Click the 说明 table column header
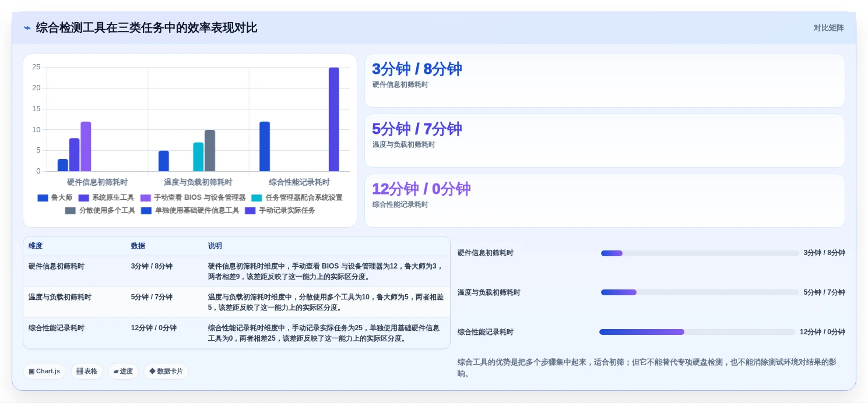The height and width of the screenshot is (403, 868). (215, 246)
